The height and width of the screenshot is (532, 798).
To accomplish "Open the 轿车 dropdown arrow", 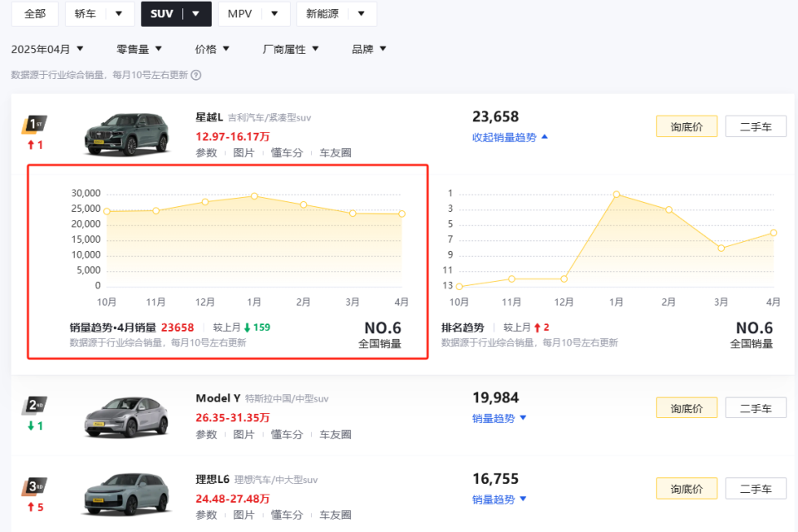I will tap(119, 14).
